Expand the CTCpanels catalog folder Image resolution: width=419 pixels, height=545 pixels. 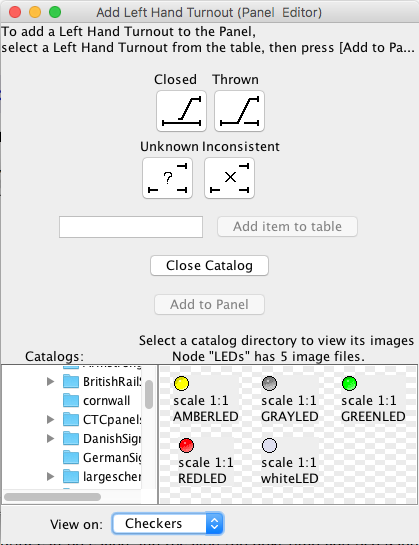[x=50, y=420]
